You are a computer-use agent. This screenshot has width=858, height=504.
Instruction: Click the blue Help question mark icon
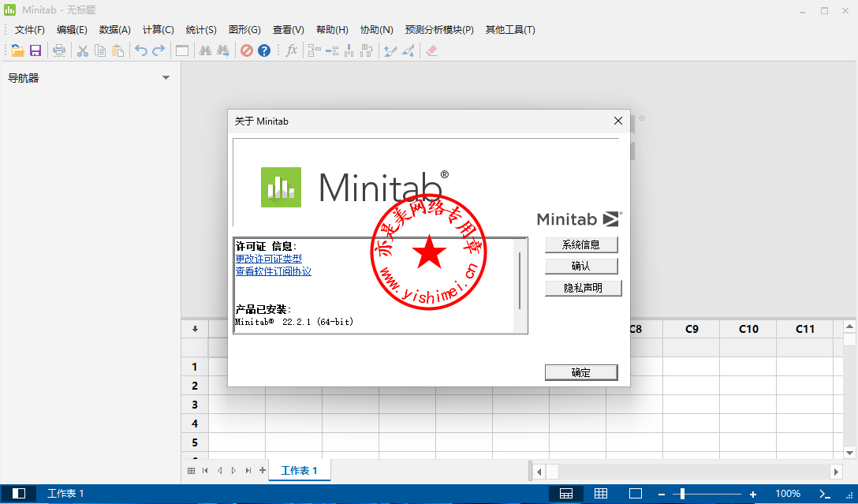tap(264, 51)
